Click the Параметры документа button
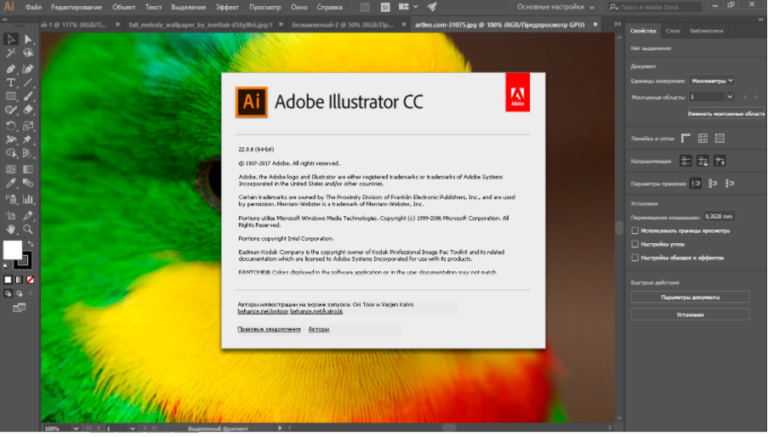 pyautogui.click(x=690, y=297)
